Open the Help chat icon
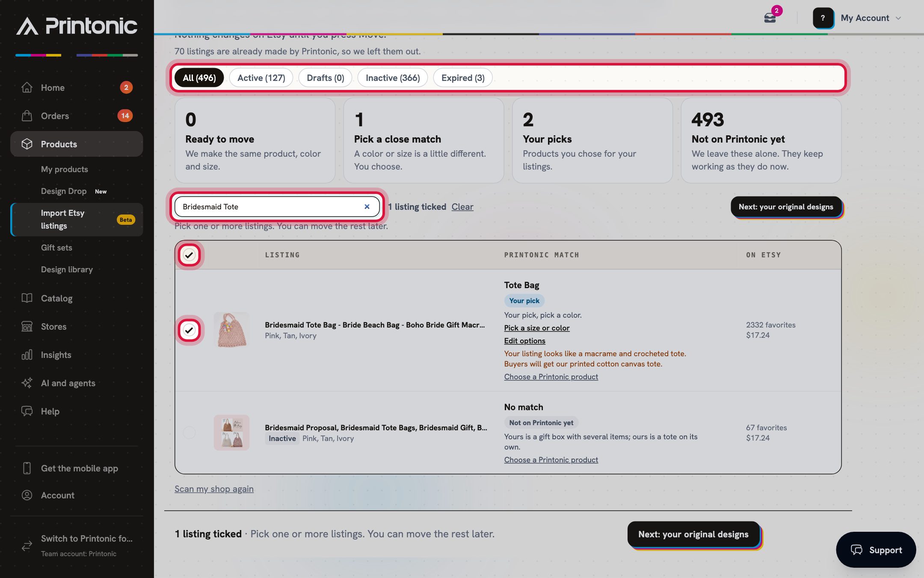This screenshot has width=924, height=578. coord(27,411)
